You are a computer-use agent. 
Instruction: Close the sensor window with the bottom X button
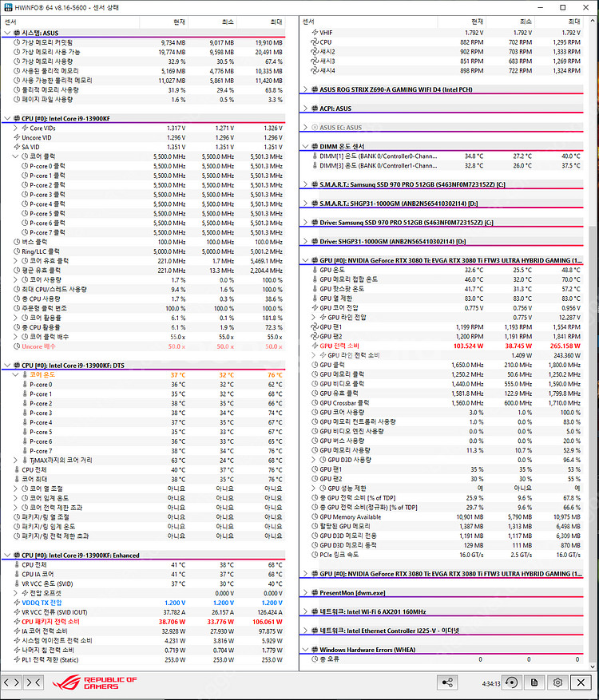581,682
